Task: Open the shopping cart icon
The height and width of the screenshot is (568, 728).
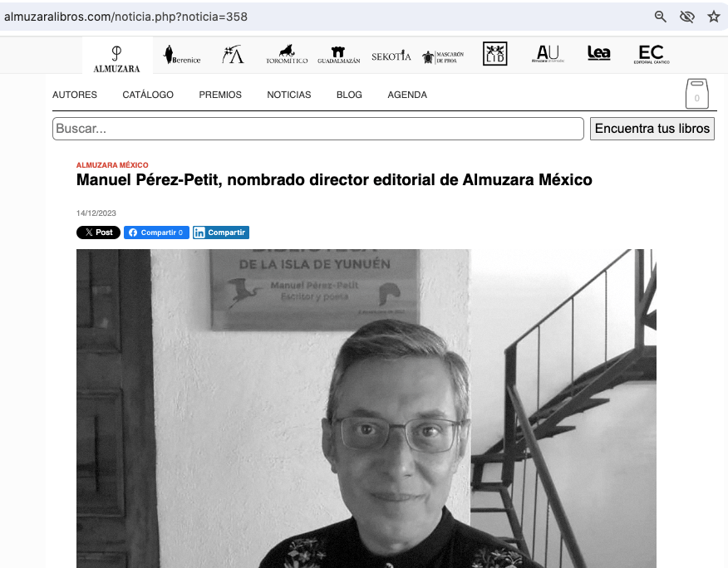Action: 696,94
